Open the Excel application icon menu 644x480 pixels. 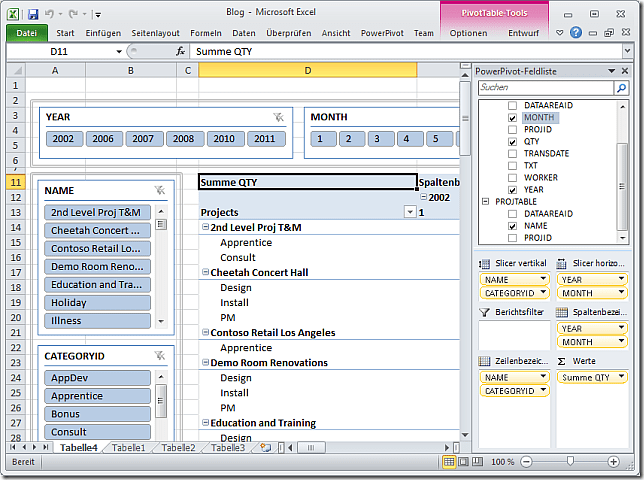[x=13, y=14]
